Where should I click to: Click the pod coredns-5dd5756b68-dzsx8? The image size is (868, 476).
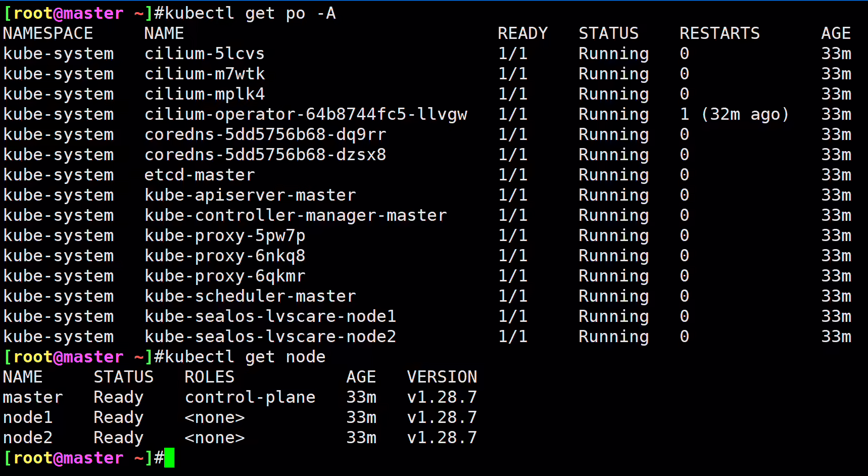265,155
